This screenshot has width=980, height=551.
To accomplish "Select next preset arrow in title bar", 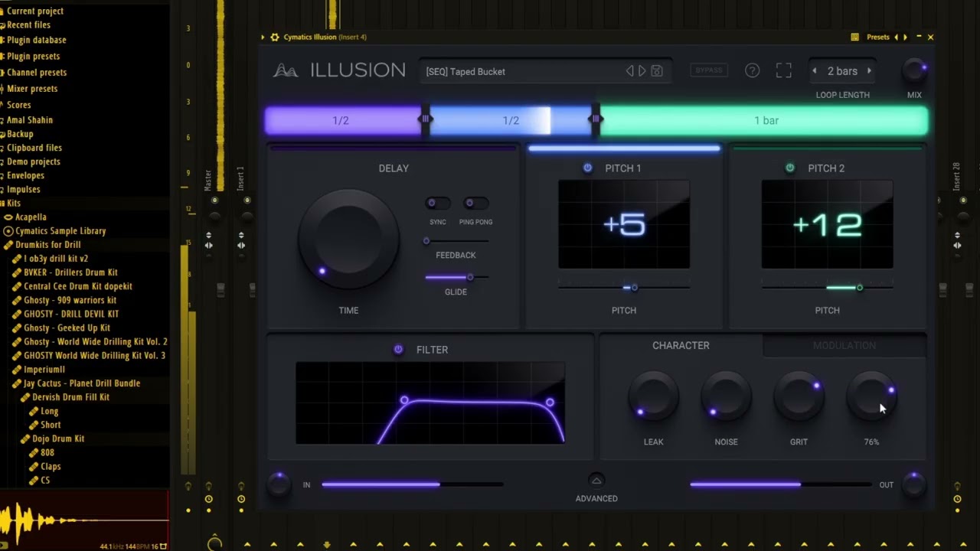I will point(905,37).
